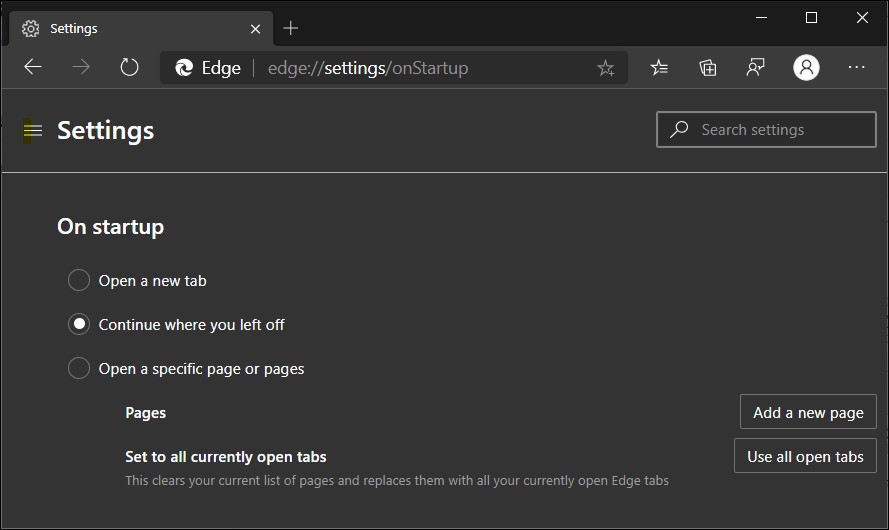889x530 pixels.
Task: Choose 'Open a specific page or pages'
Action: [79, 369]
